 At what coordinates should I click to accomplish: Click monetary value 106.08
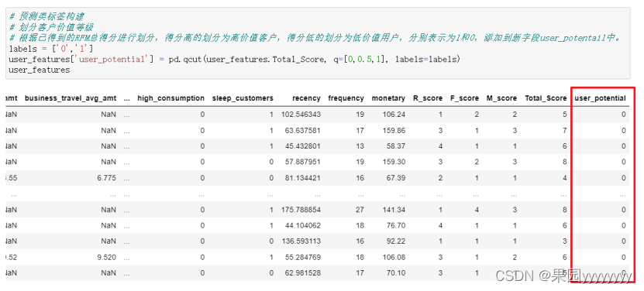[x=393, y=258]
